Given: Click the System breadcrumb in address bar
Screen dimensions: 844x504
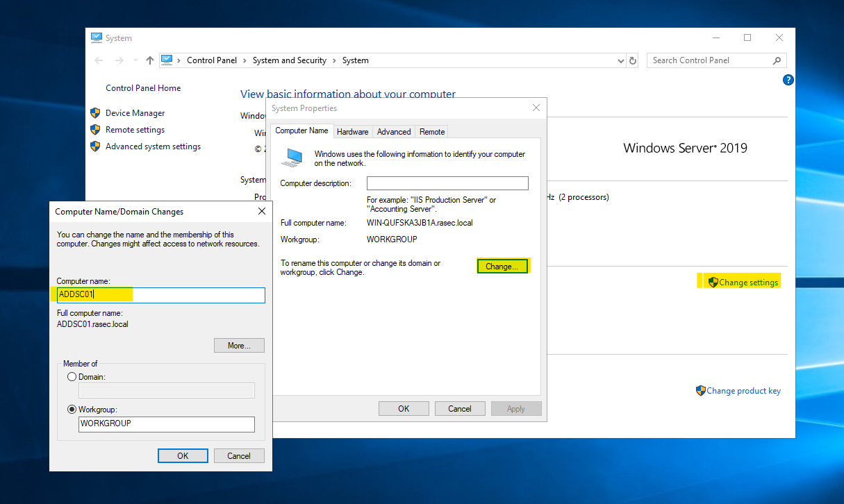Looking at the screenshot, I should coord(356,60).
